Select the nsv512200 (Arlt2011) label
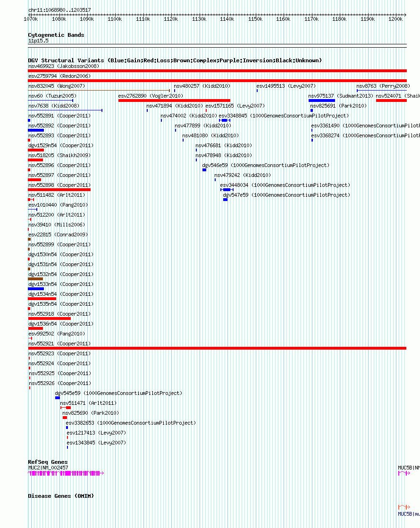 [57, 215]
